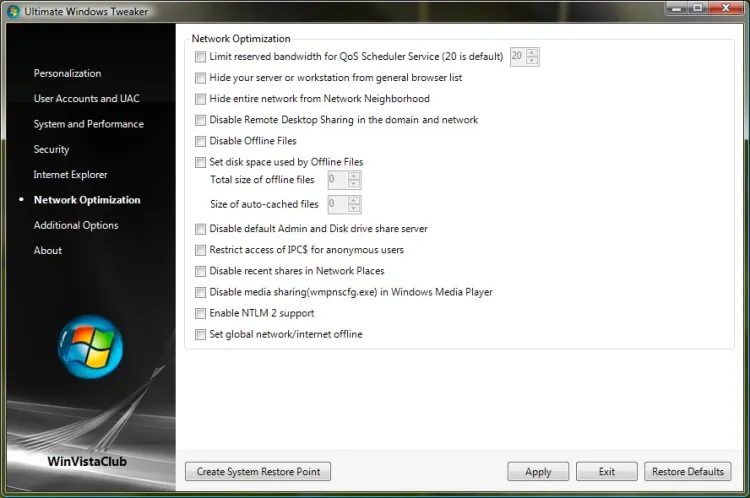Image resolution: width=750 pixels, height=498 pixels.
Task: Increase Size of auto-cached files value
Action: coord(353,200)
